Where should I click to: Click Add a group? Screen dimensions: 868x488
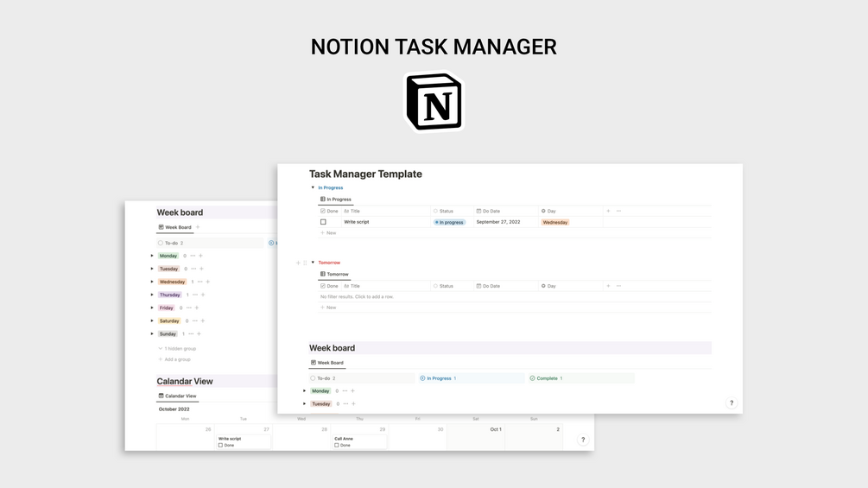[174, 359]
